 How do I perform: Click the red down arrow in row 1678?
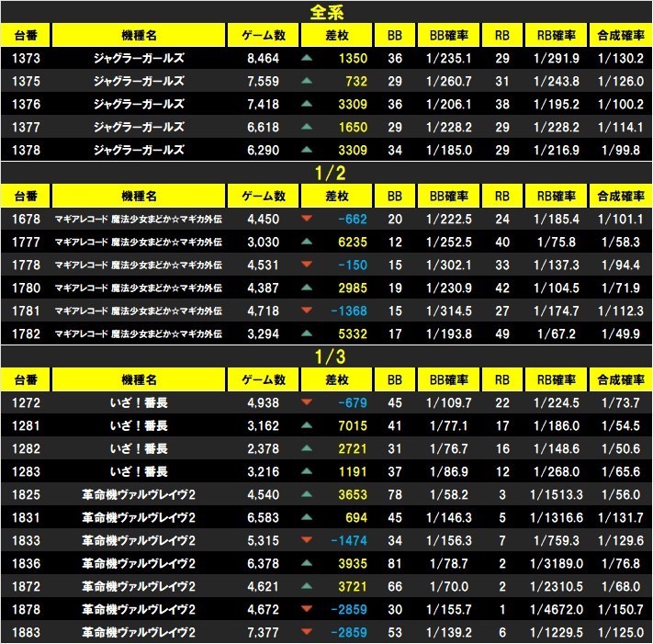(x=307, y=219)
